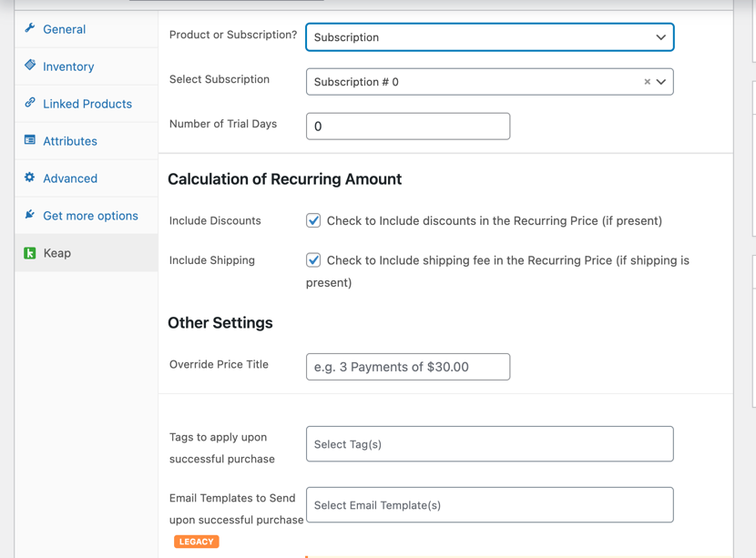
Task: Open the Product or Subscription dropdown
Action: pos(489,37)
